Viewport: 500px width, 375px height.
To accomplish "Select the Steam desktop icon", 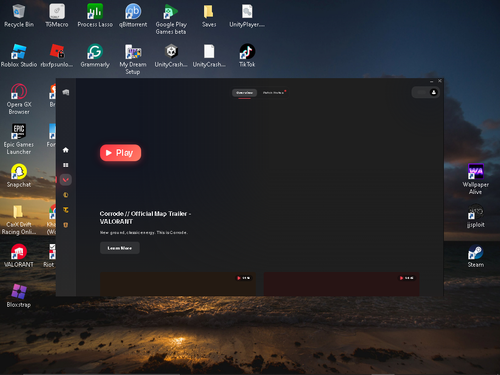I will [476, 256].
